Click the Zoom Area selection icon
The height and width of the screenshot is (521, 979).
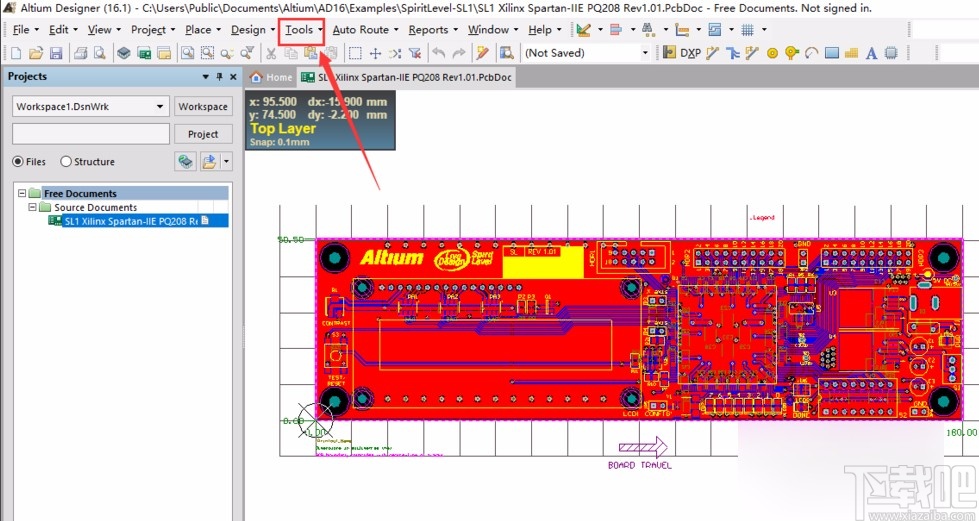tap(207, 53)
